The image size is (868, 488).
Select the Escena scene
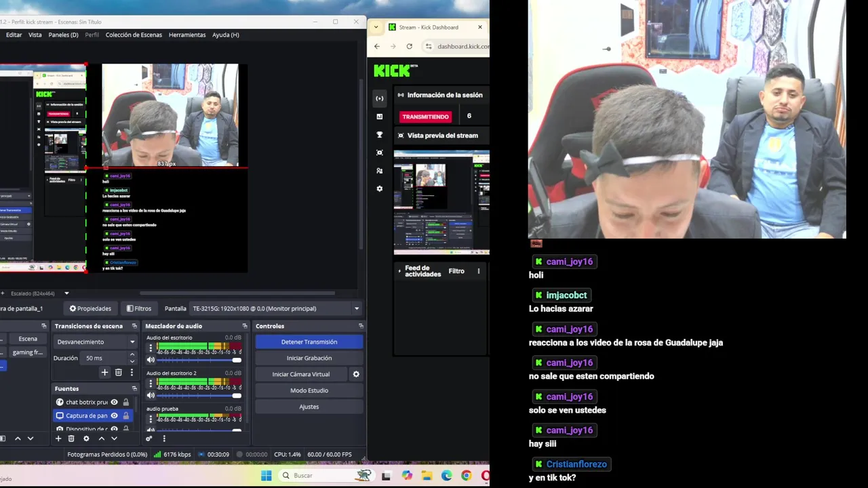pos(28,339)
